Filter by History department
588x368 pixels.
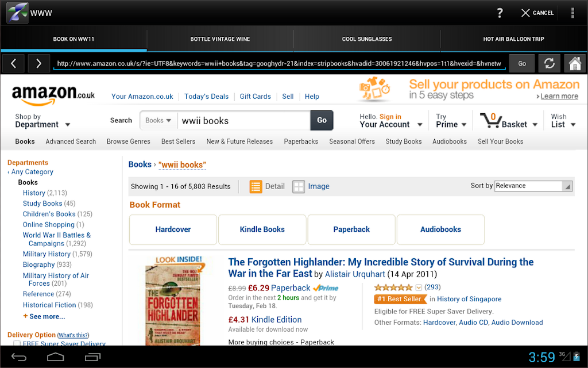34,193
